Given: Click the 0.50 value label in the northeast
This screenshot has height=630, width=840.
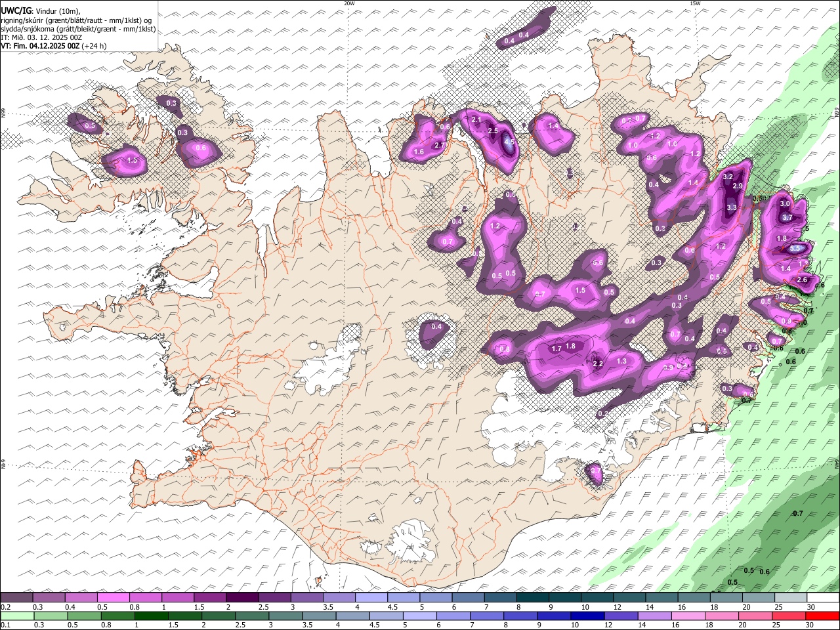Looking at the screenshot, I should click(759, 198).
